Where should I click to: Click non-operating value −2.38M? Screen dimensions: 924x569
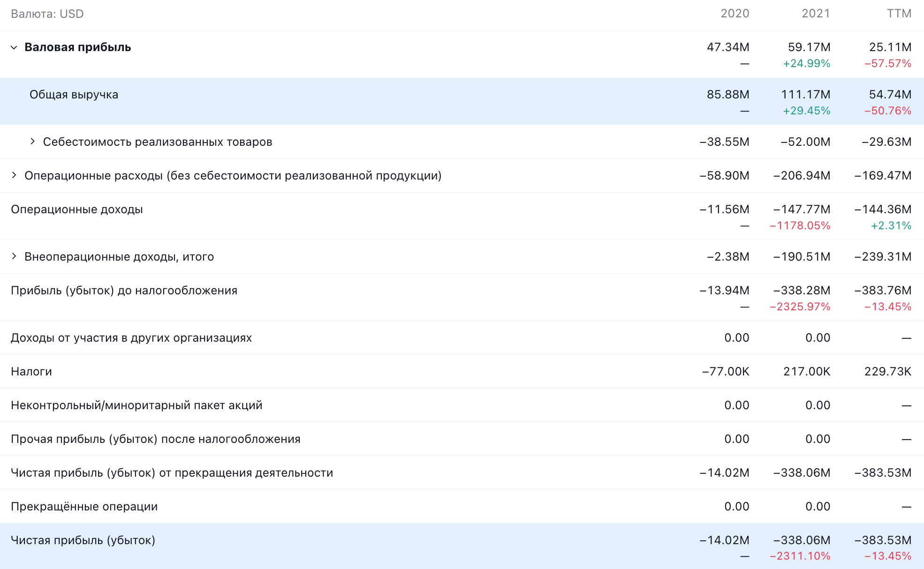728,257
